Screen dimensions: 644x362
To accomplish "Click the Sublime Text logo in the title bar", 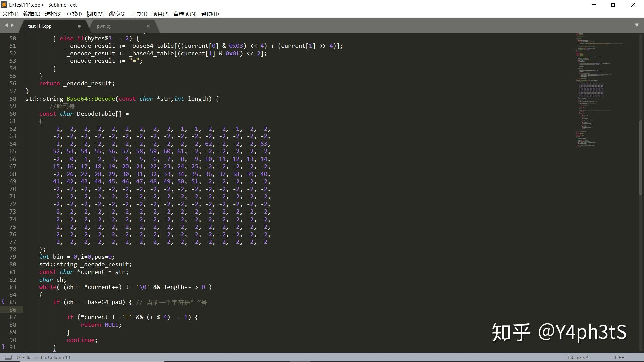I will click(x=5, y=5).
